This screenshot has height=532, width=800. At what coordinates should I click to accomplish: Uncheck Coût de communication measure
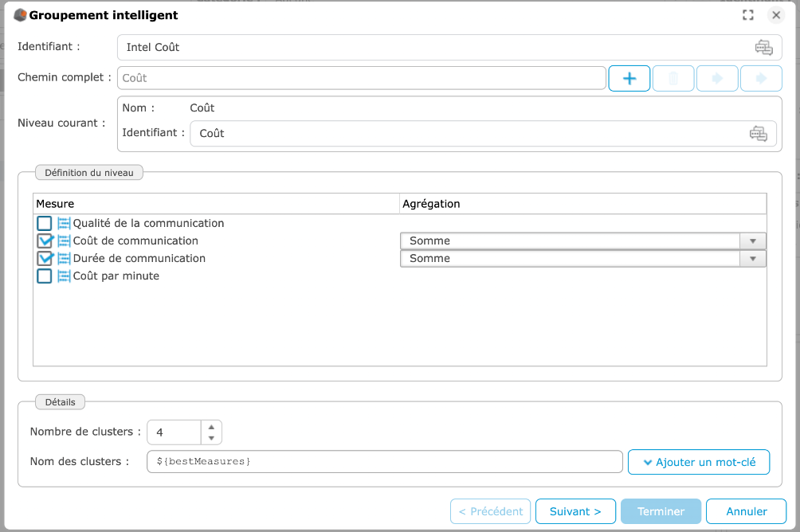(x=45, y=241)
